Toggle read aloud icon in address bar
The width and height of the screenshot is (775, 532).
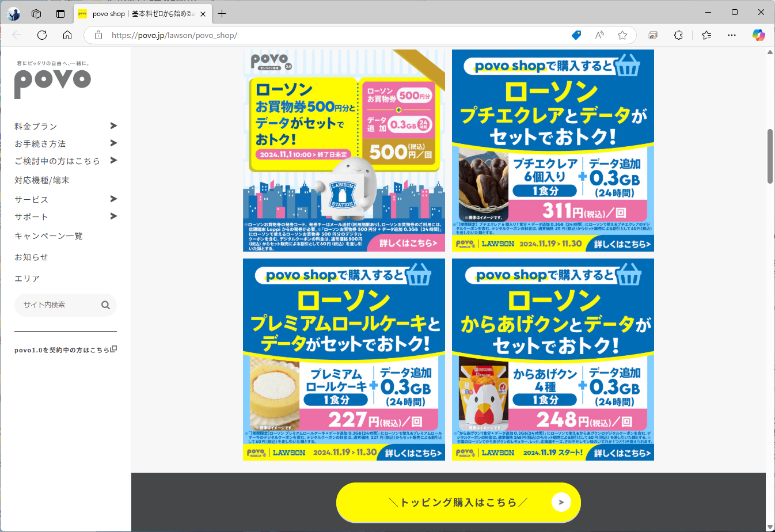(x=599, y=35)
